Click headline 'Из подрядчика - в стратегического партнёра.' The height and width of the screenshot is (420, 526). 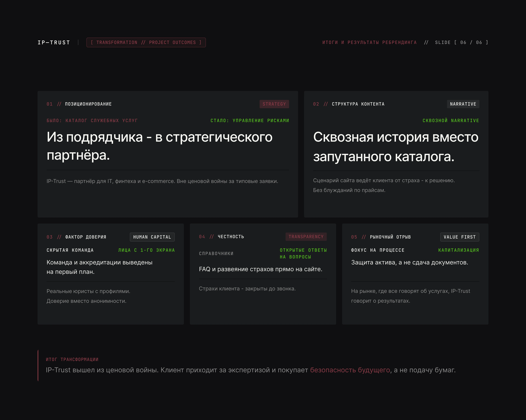point(160,146)
